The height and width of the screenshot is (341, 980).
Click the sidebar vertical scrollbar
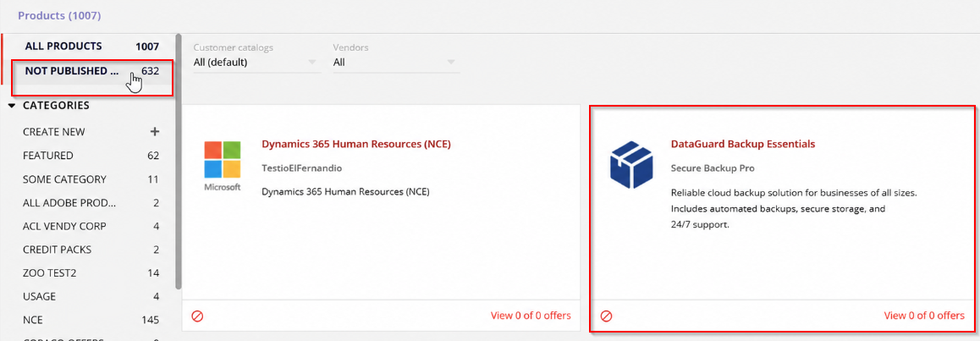(x=179, y=161)
